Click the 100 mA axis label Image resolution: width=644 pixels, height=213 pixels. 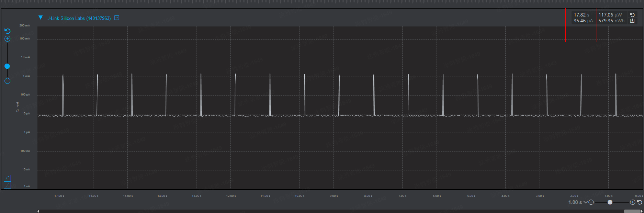coord(25,38)
